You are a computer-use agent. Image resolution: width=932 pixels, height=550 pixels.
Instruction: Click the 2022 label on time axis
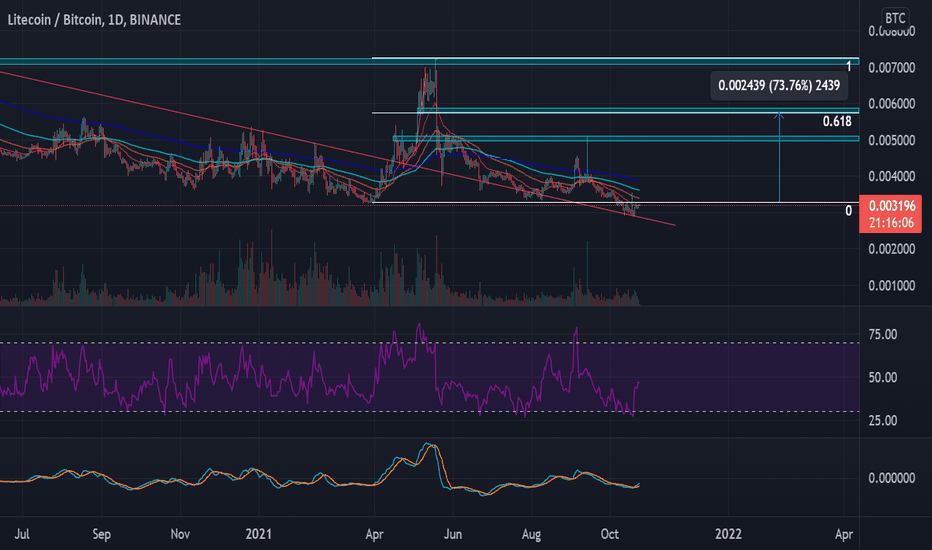(x=728, y=534)
